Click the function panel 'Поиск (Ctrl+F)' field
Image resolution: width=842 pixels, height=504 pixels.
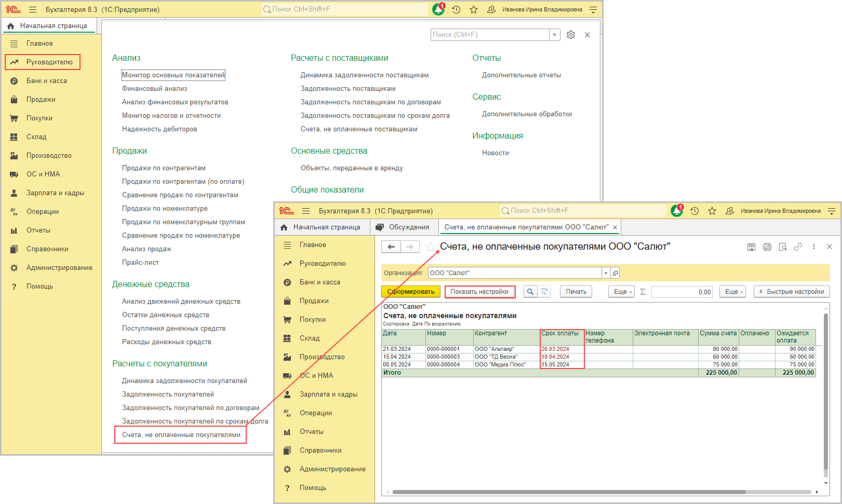pos(490,35)
